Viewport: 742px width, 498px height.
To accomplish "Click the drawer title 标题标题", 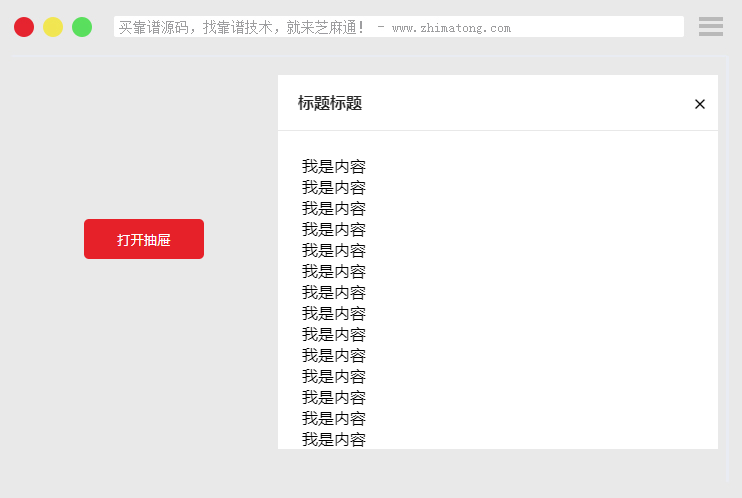I will coord(330,103).
